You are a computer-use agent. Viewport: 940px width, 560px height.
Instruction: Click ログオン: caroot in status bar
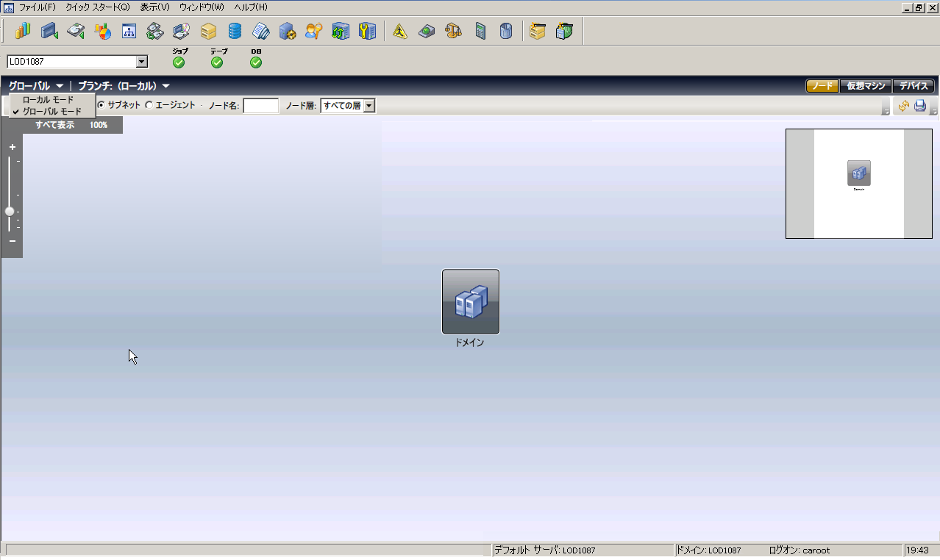click(800, 550)
